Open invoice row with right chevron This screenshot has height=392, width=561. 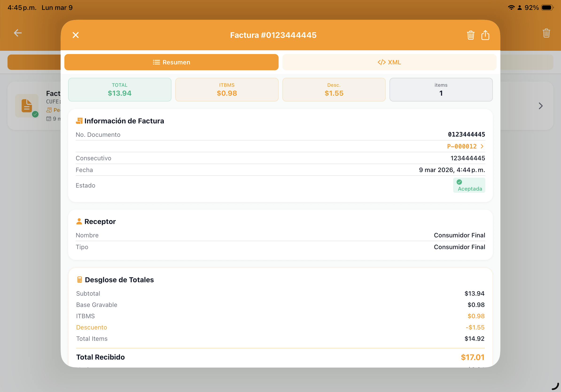click(541, 106)
